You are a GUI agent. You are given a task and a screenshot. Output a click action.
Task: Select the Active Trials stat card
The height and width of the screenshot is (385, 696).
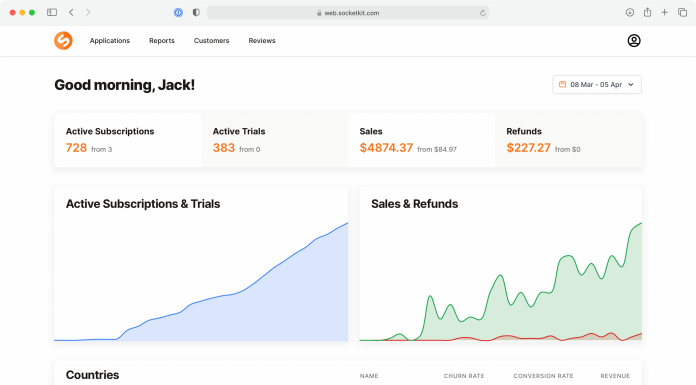point(274,140)
